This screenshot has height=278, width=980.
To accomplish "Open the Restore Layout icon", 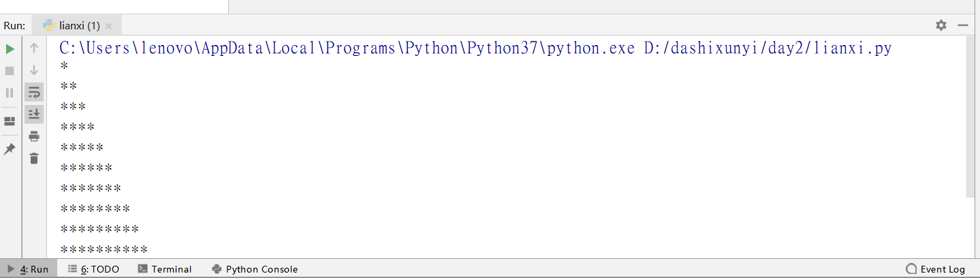I will (10, 121).
